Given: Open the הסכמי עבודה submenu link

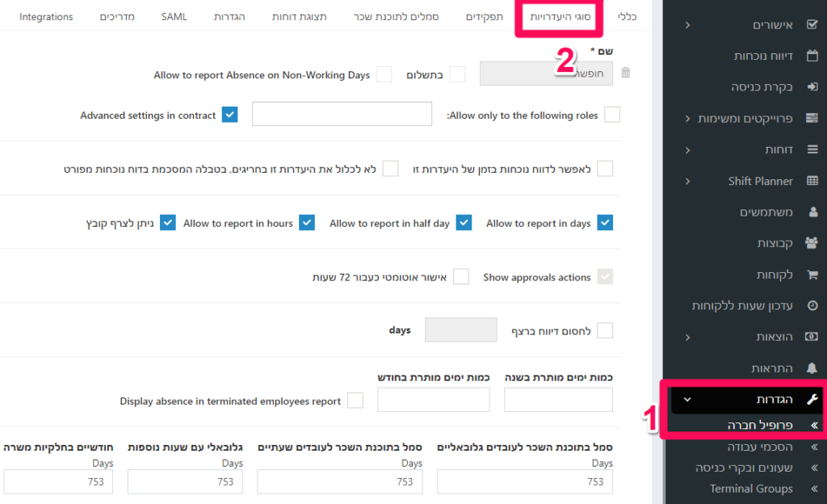Looking at the screenshot, I should coord(760,447).
